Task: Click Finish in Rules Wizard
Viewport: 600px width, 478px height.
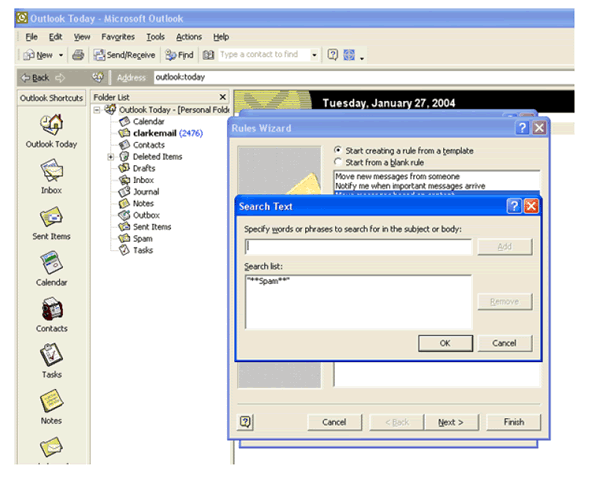Action: (x=514, y=422)
